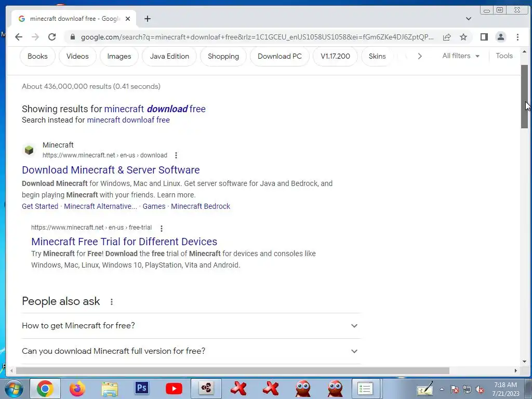Screen dimensions: 532x399
Task: View site information via lock icon
Action: 72,37
